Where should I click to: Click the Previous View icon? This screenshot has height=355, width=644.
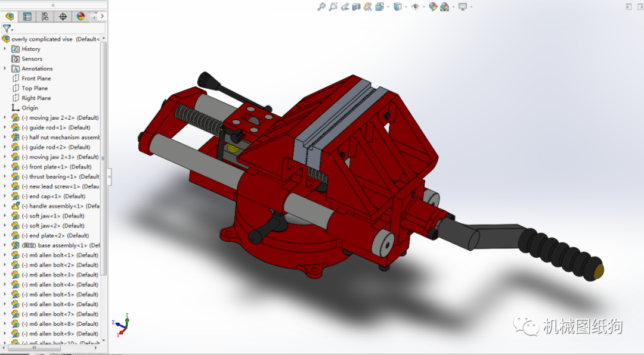(x=346, y=6)
